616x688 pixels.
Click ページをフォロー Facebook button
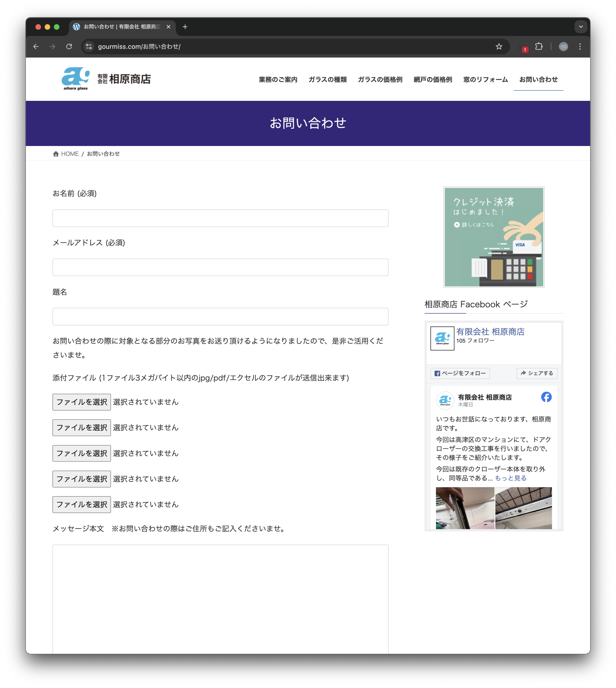pos(460,373)
